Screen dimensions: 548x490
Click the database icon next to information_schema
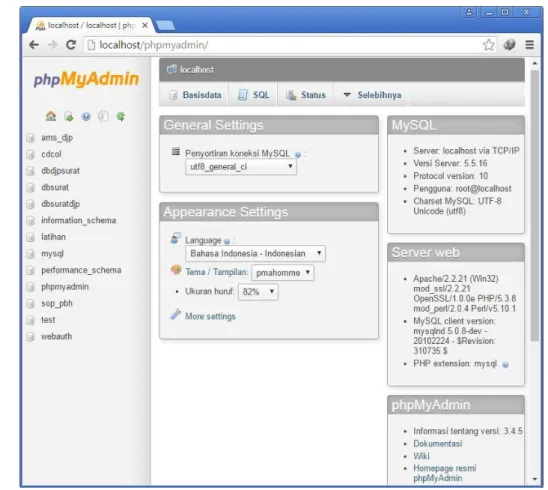click(x=31, y=221)
